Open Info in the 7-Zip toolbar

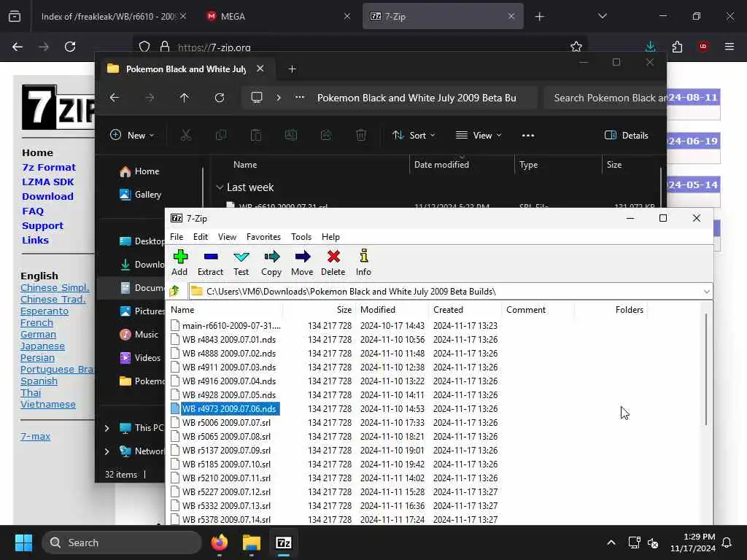pos(363,262)
